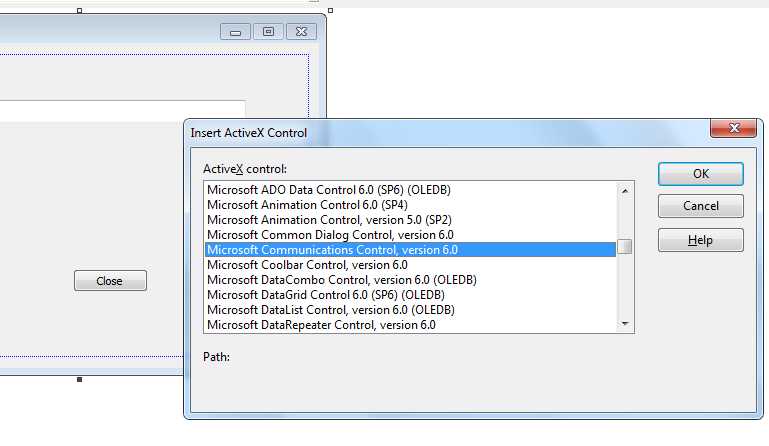Click the list scroll down arrow
Viewport: 769px width, 446px height.
(625, 323)
